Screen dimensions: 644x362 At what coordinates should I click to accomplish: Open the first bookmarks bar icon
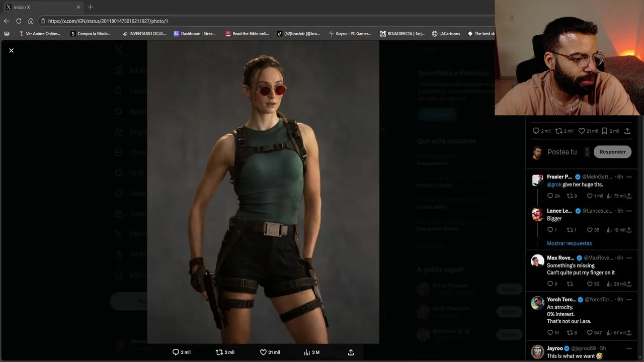(7, 34)
